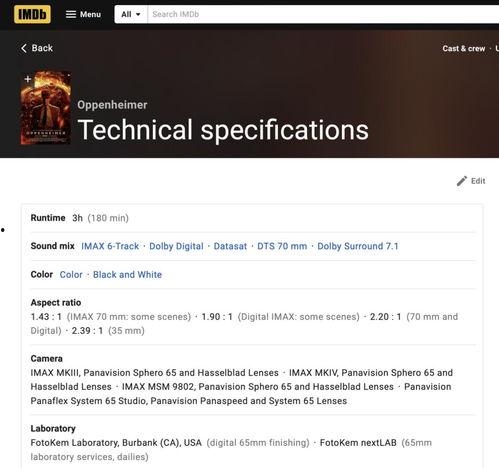The width and height of the screenshot is (499, 468).
Task: Select the Dolby Digital link
Action: tap(176, 246)
